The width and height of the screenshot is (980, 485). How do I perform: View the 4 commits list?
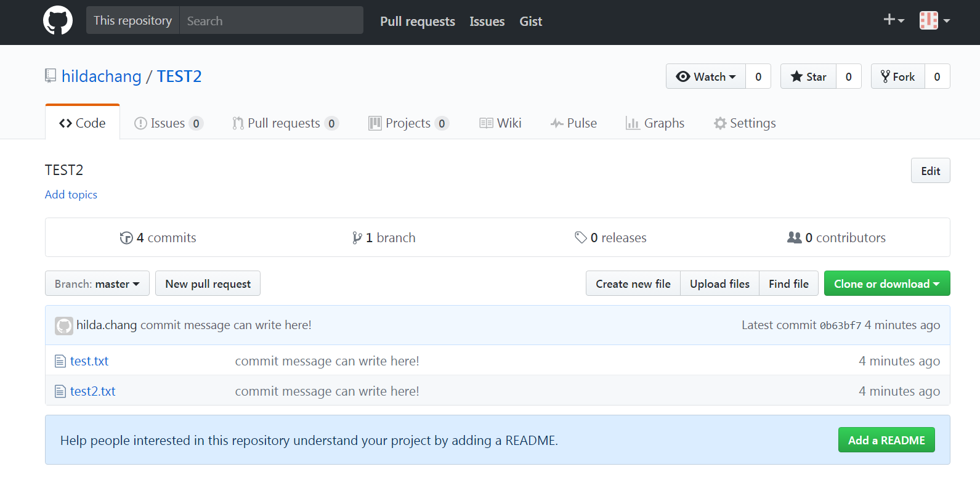click(158, 238)
